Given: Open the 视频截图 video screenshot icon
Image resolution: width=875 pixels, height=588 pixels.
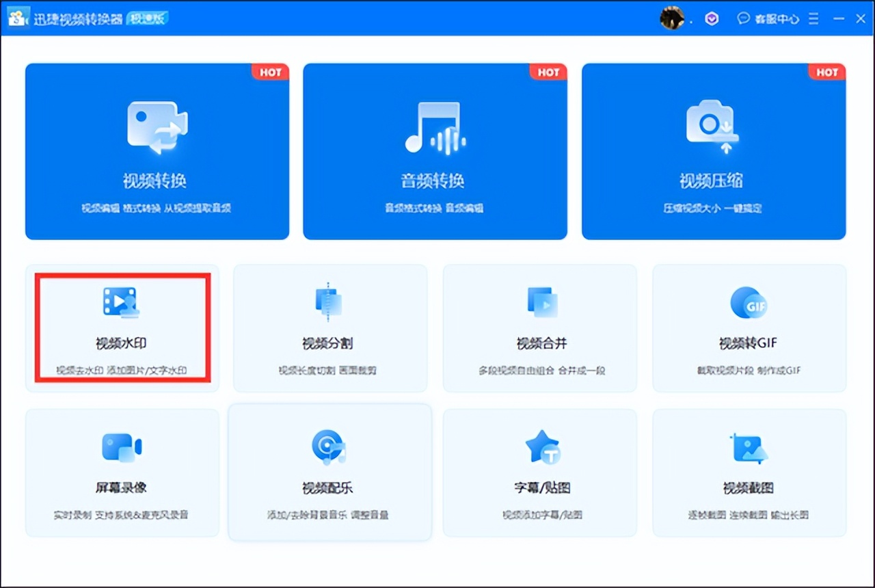Looking at the screenshot, I should pos(749,448).
